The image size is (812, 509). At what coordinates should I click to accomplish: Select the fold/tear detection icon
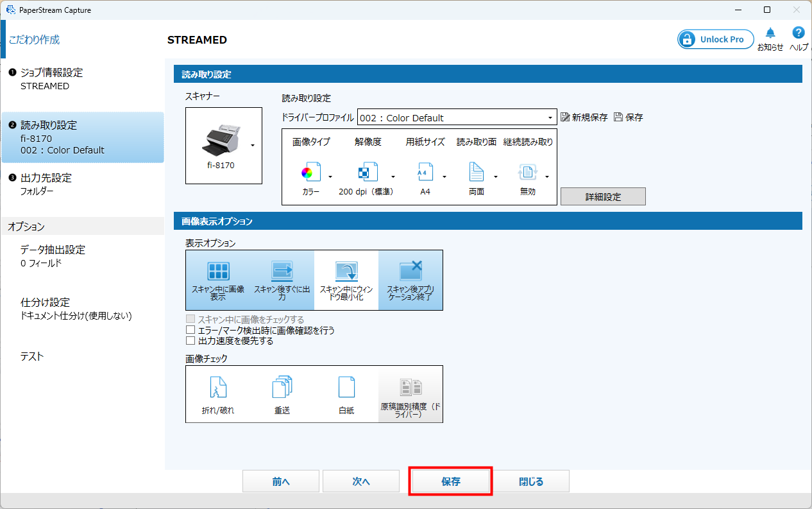tap(218, 388)
